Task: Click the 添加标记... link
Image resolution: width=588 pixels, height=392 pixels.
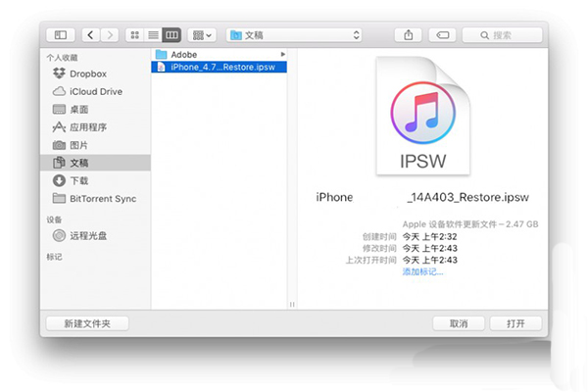Action: [422, 271]
